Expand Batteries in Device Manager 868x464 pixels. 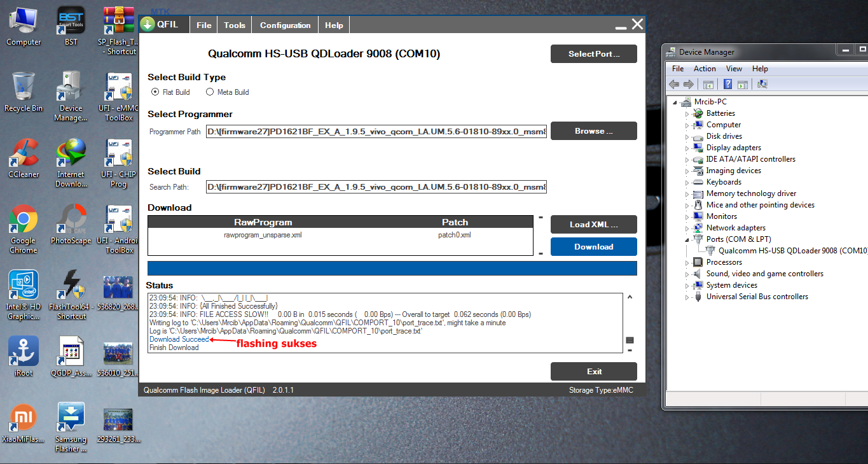coord(687,113)
